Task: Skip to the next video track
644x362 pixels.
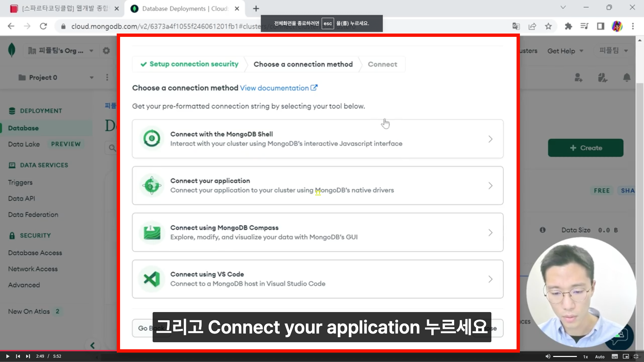Action: coord(28,356)
